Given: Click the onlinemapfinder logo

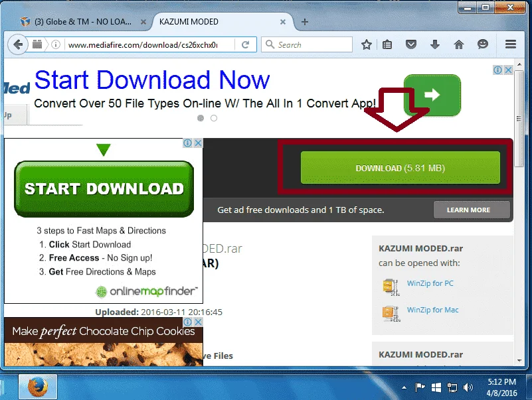Looking at the screenshot, I should coord(147,291).
